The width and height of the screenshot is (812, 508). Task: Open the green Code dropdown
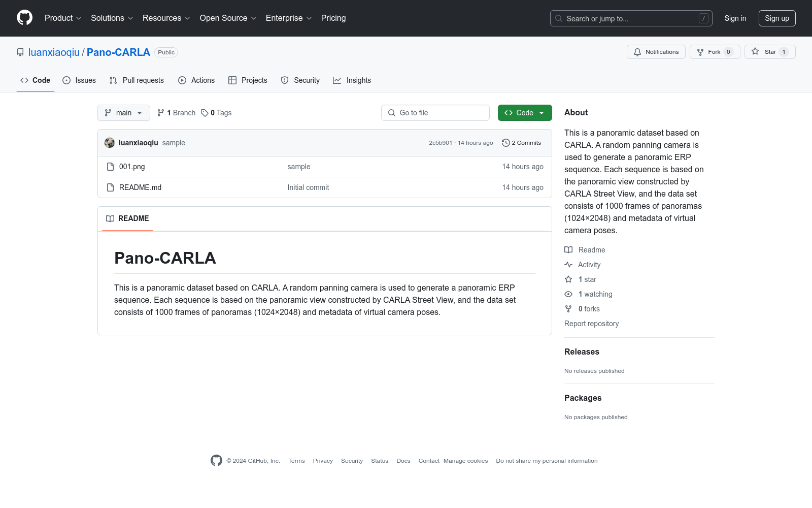point(525,113)
